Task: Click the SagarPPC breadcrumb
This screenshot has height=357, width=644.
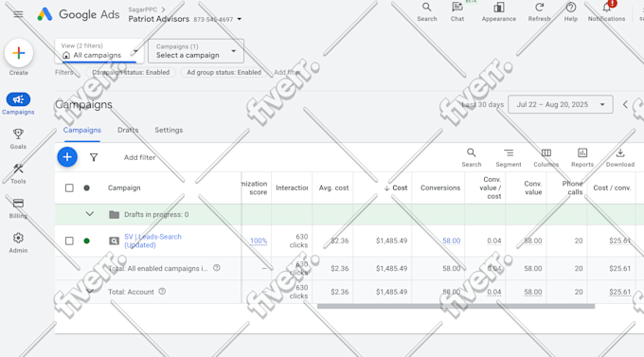Action: [x=142, y=9]
